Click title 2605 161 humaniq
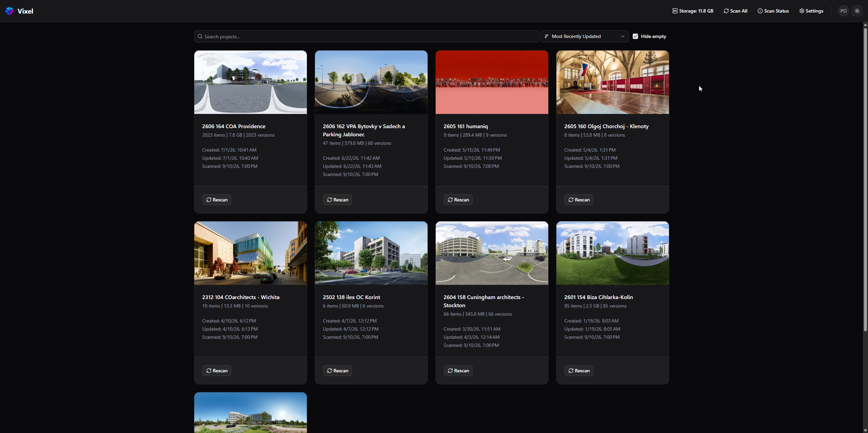The image size is (868, 433). [466, 126]
